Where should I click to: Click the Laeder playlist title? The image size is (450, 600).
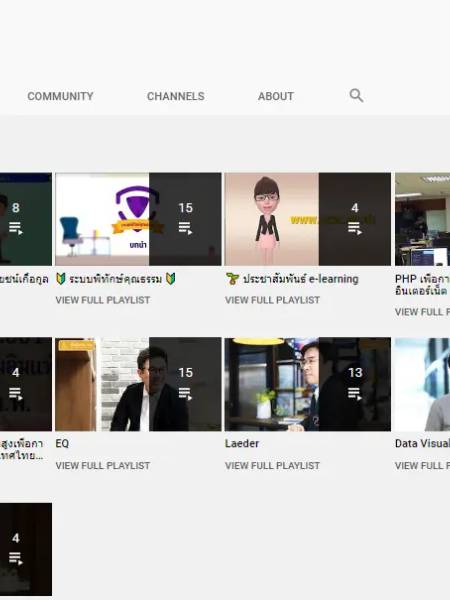tap(242, 443)
